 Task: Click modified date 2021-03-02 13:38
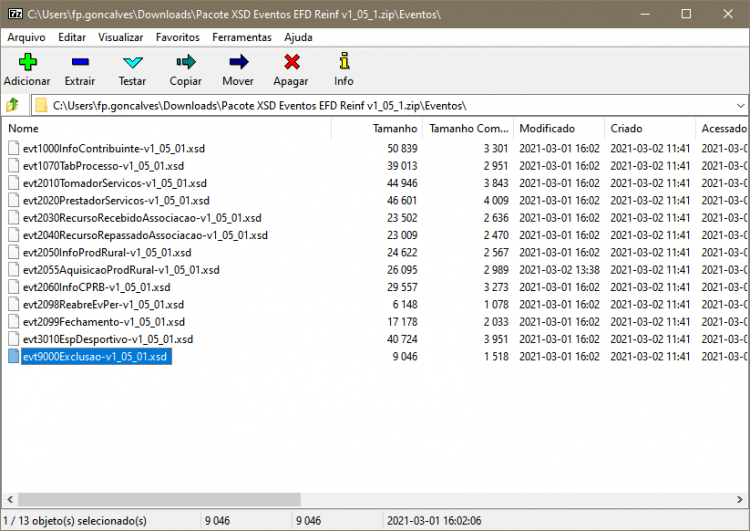point(559,269)
